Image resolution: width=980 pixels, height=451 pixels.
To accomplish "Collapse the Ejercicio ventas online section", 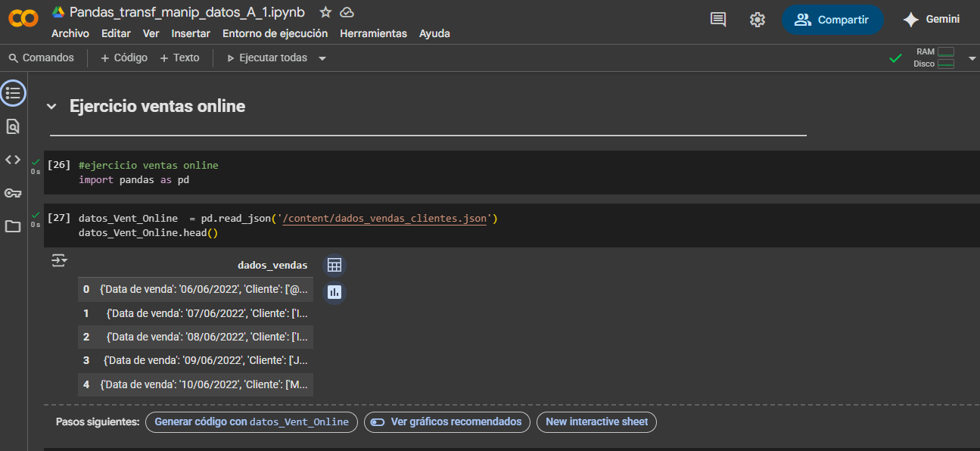I will (x=51, y=107).
